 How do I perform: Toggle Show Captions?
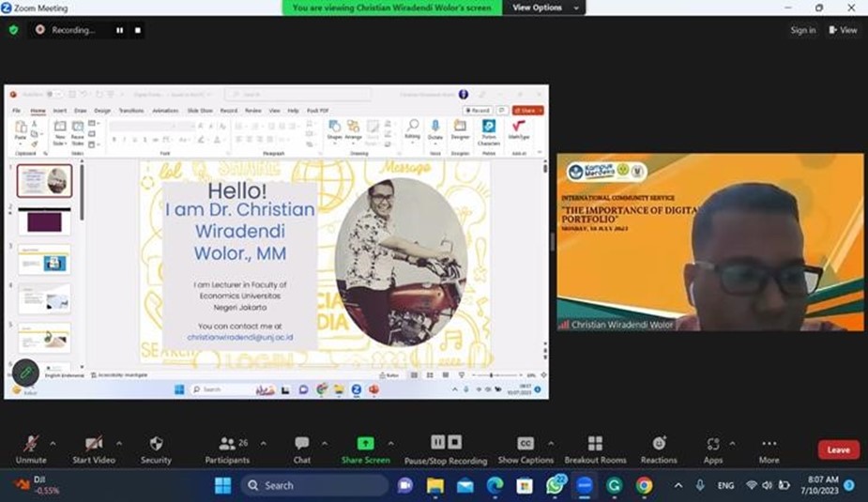[x=525, y=444]
